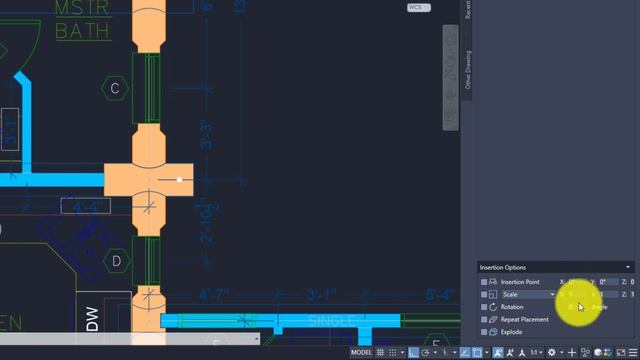The height and width of the screenshot is (360, 640).
Task: Click the Insertion Point Z value field
Action: click(632, 282)
